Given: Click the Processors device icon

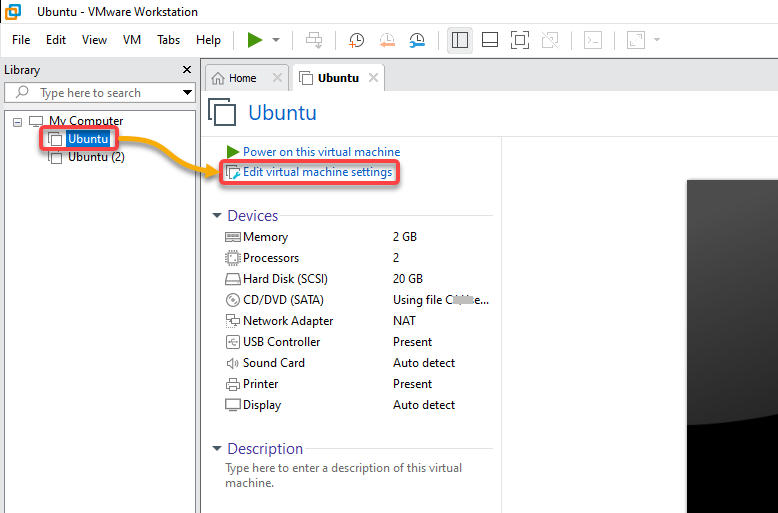Looking at the screenshot, I should click(x=232, y=258).
